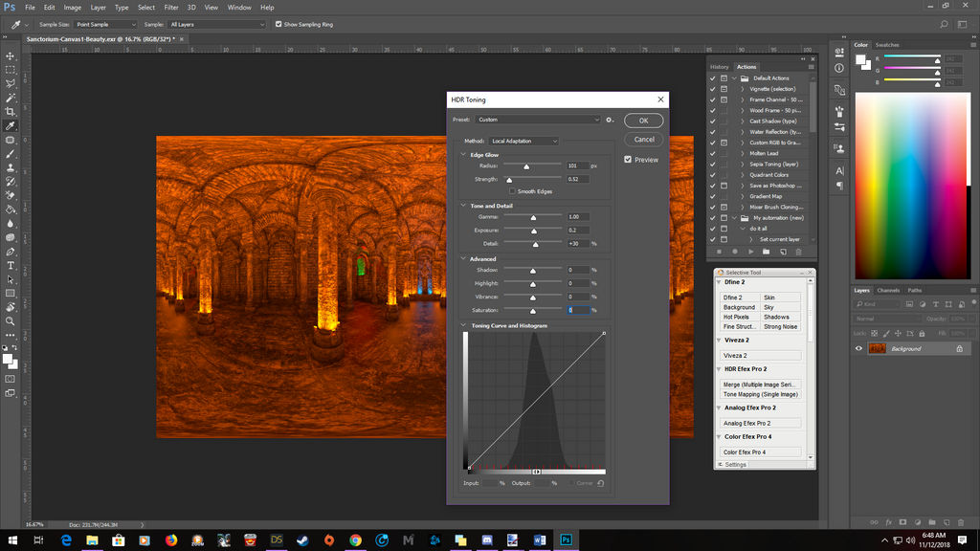
Task: Collapse the Edge Glow section
Action: pos(464,154)
